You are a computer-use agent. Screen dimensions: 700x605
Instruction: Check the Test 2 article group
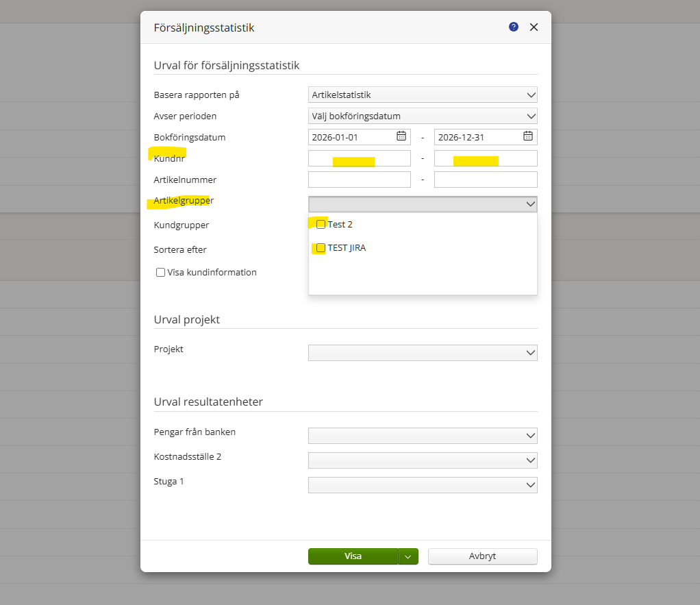[x=321, y=225]
